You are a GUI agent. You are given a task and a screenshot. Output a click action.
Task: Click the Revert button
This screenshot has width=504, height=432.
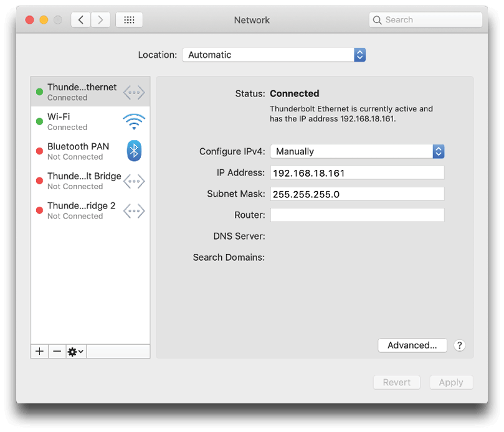coord(397,382)
